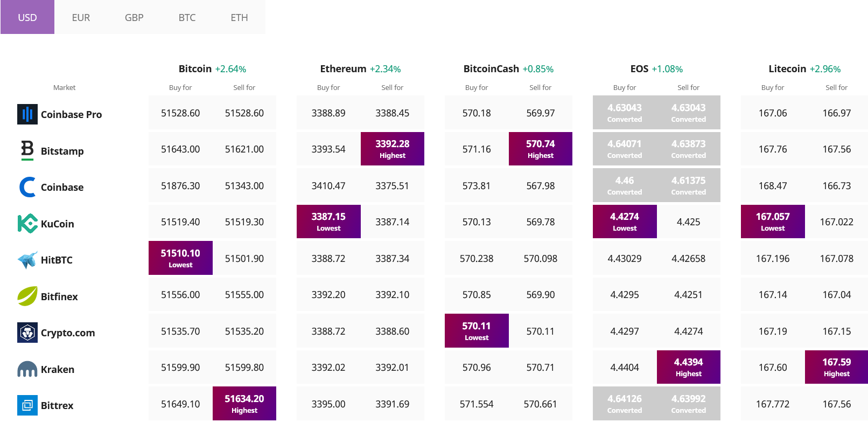Click the Crypto.com logo icon
This screenshot has width=868, height=422.
tap(27, 333)
